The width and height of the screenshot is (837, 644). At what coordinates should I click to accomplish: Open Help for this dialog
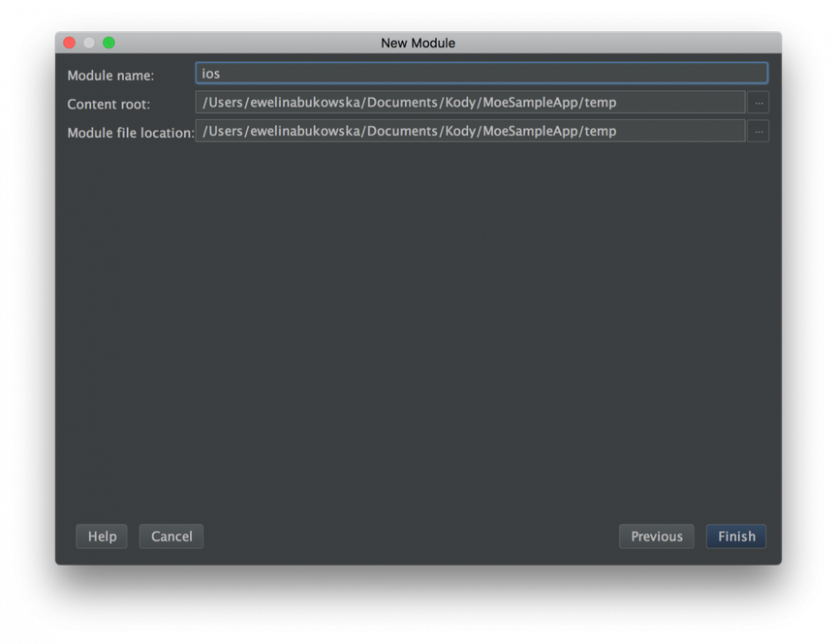(x=102, y=537)
